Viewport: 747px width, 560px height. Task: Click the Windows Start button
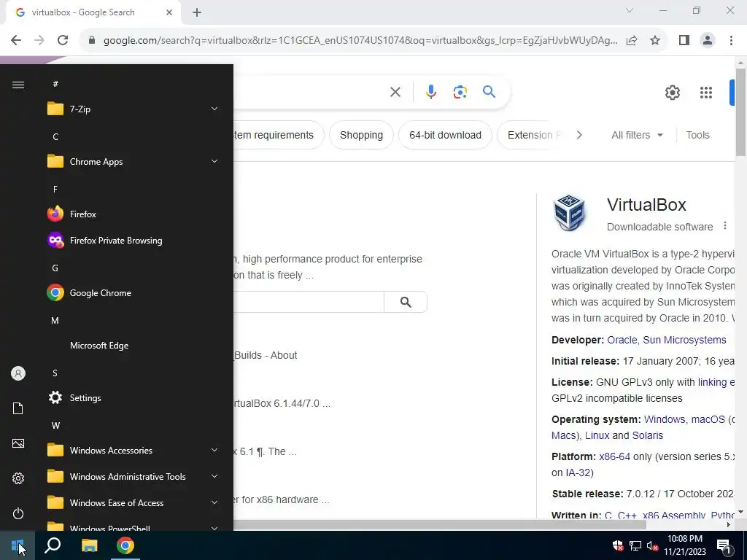[18, 545]
